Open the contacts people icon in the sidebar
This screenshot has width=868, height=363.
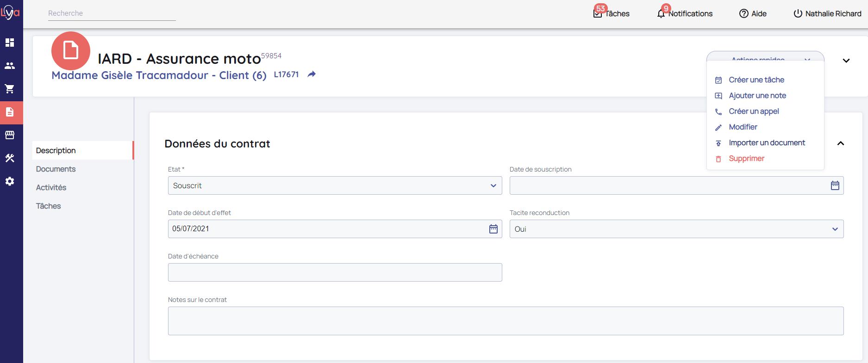point(10,66)
